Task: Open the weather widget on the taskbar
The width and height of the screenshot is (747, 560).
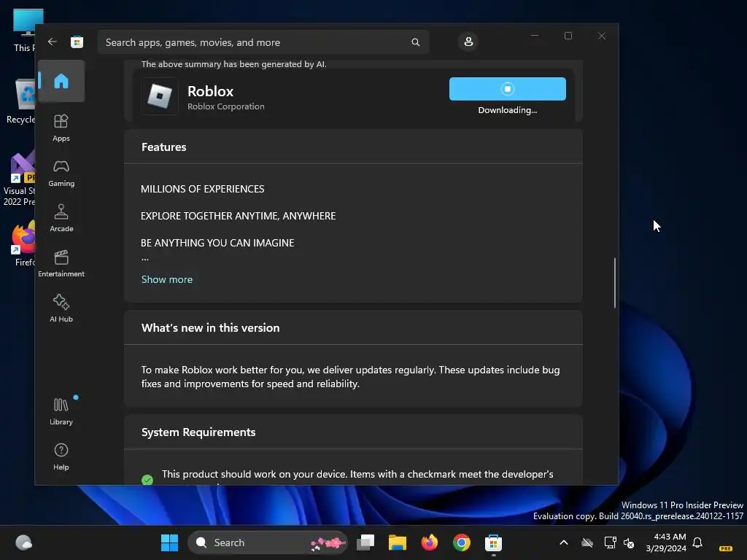Action: pyautogui.click(x=24, y=542)
